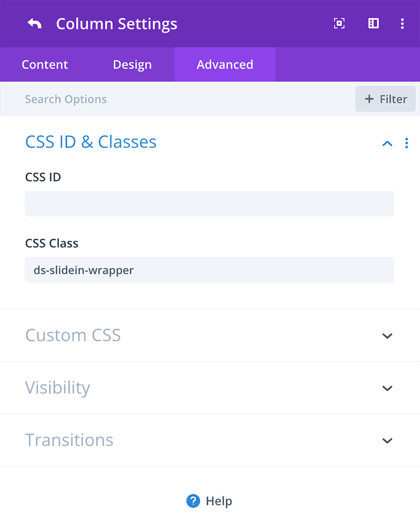Viewport: 420px width, 519px height.
Task: Switch to the Content tab
Action: pyautogui.click(x=45, y=64)
